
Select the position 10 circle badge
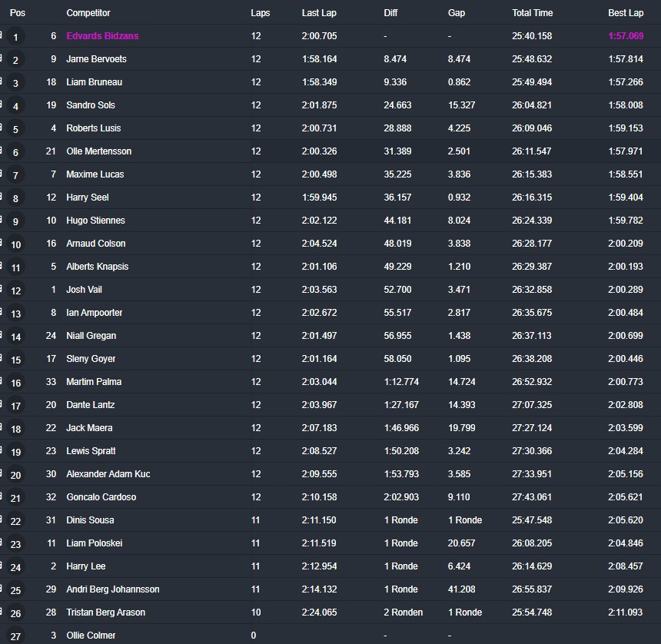16,244
